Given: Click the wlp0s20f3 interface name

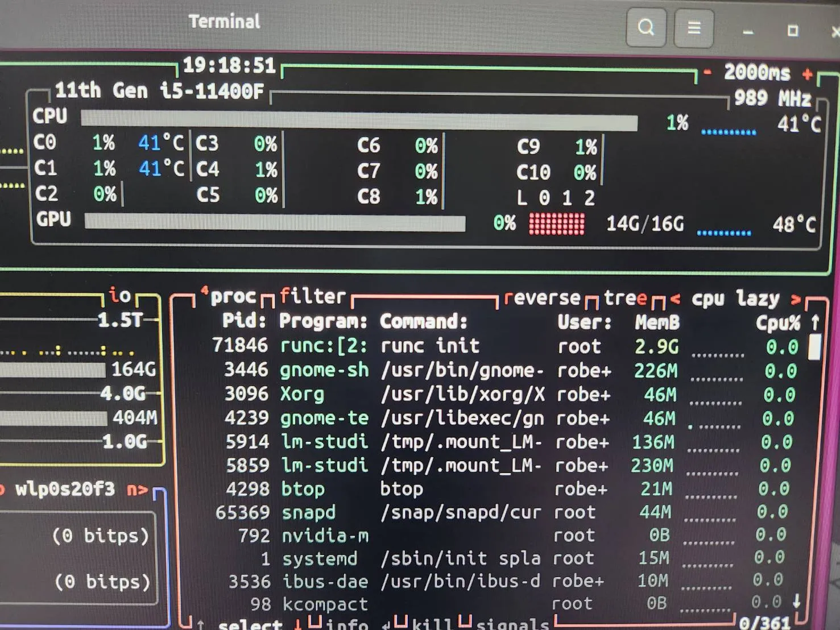Looking at the screenshot, I should [65, 489].
